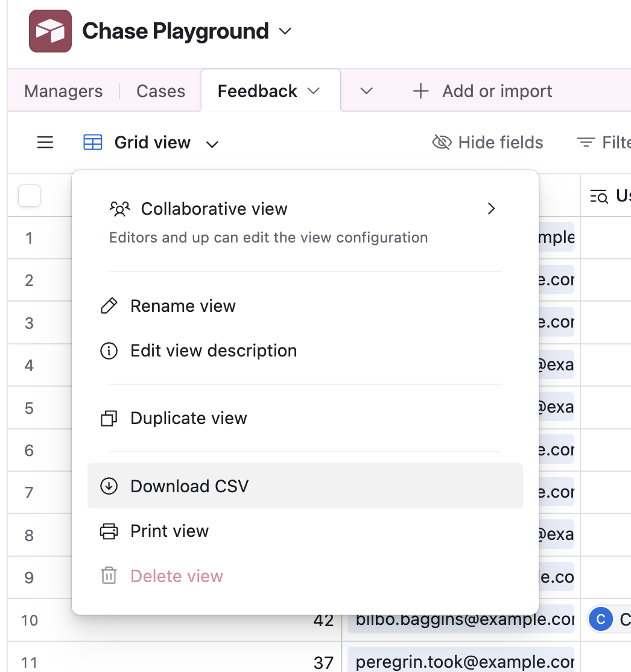Open the Feedback tab dropdown chevron

pyautogui.click(x=313, y=91)
